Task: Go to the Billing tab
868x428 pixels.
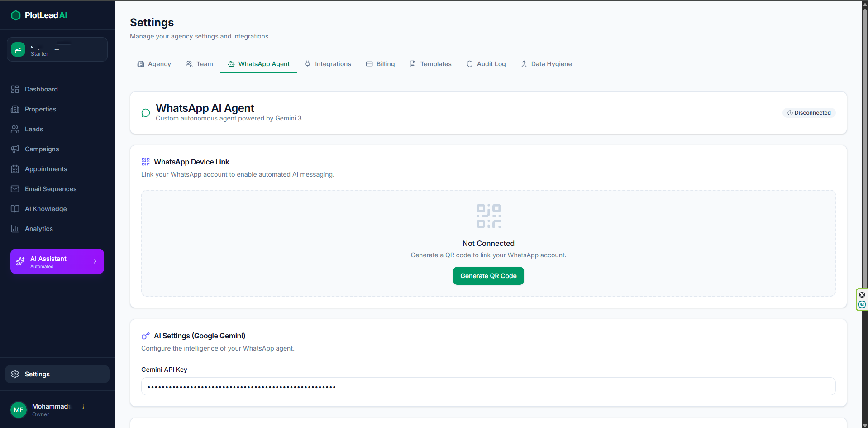Action: point(380,64)
